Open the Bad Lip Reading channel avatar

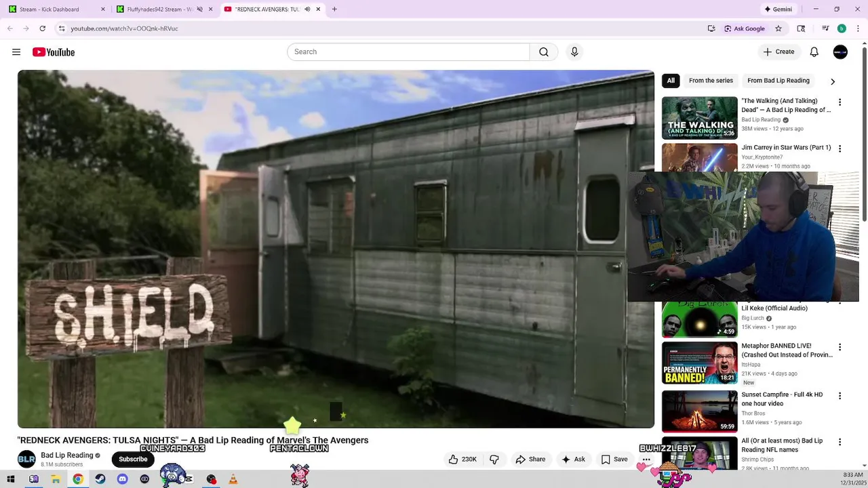click(x=26, y=460)
